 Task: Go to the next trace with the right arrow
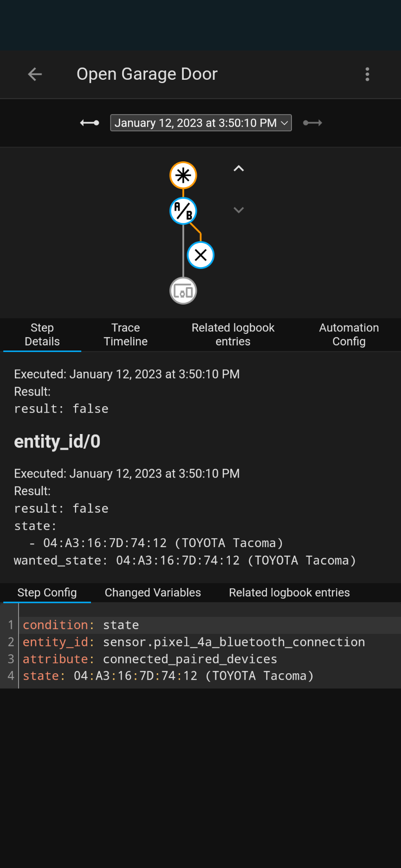click(x=312, y=122)
